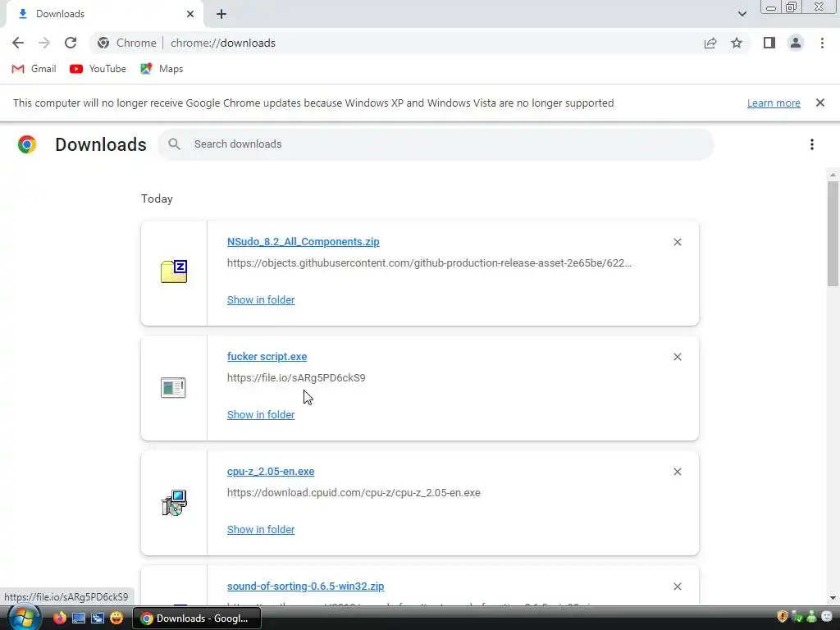Reload the downloads page
The image size is (840, 630).
[x=71, y=43]
